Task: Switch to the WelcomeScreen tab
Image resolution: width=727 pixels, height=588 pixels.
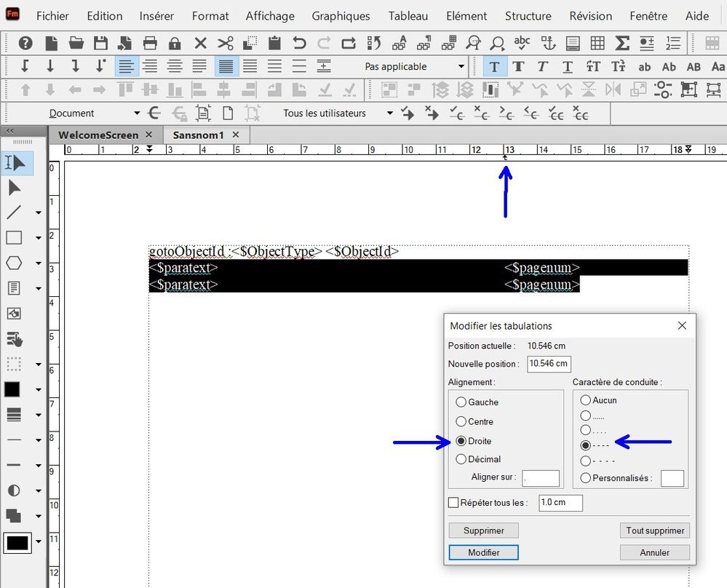Action: pyautogui.click(x=100, y=135)
